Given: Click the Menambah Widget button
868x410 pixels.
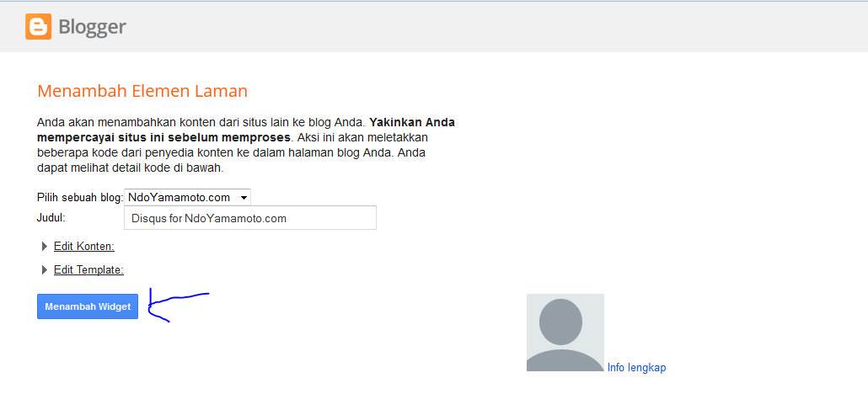Looking at the screenshot, I should pos(88,306).
